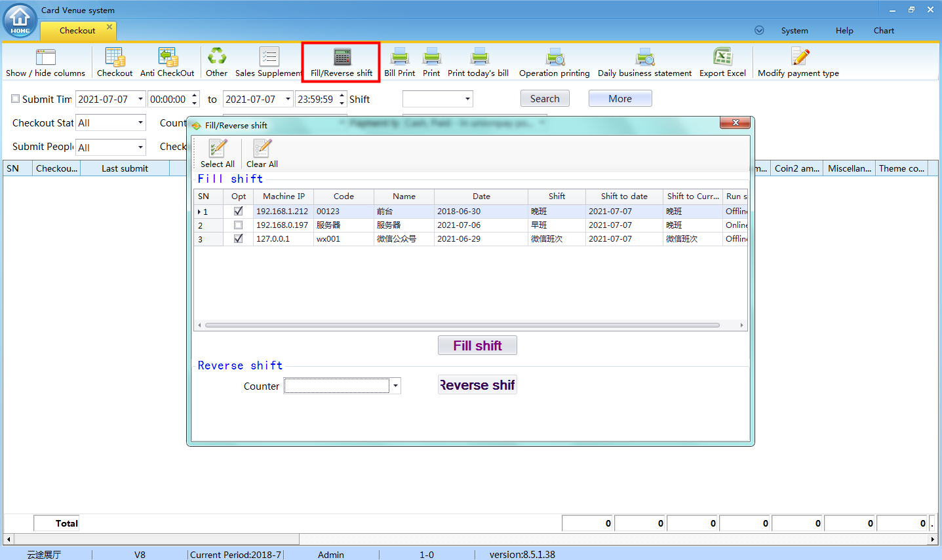Click version:8.5.1.38 in status bar
Image resolution: width=942 pixels, height=560 pixels.
[522, 554]
